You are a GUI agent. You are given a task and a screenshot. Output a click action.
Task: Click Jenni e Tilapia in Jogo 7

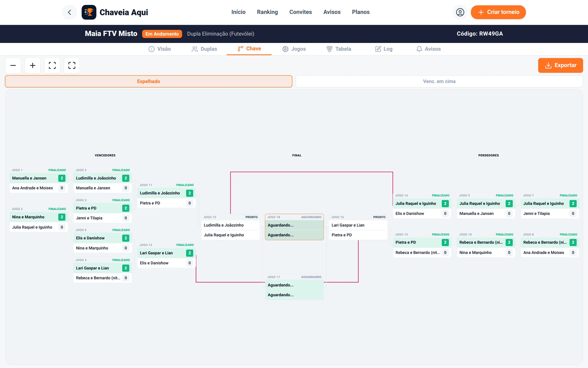point(550,213)
